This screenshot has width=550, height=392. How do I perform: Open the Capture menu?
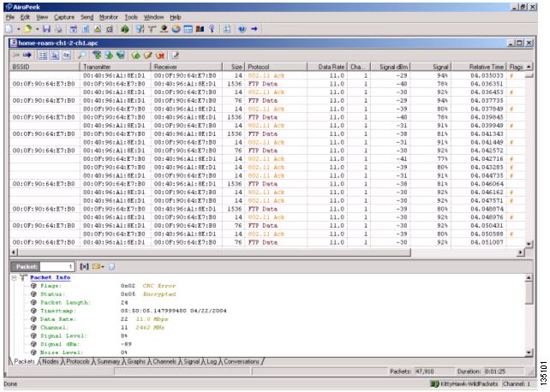click(x=64, y=17)
